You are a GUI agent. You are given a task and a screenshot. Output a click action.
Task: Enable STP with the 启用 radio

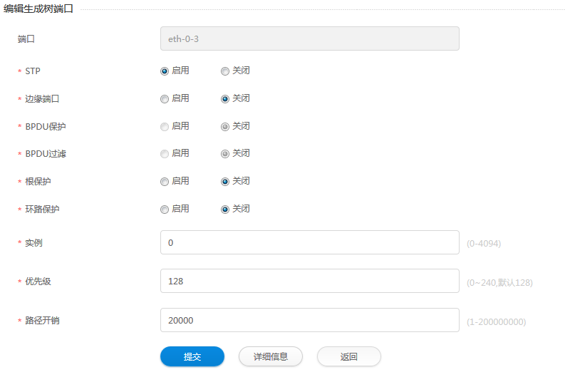point(165,71)
